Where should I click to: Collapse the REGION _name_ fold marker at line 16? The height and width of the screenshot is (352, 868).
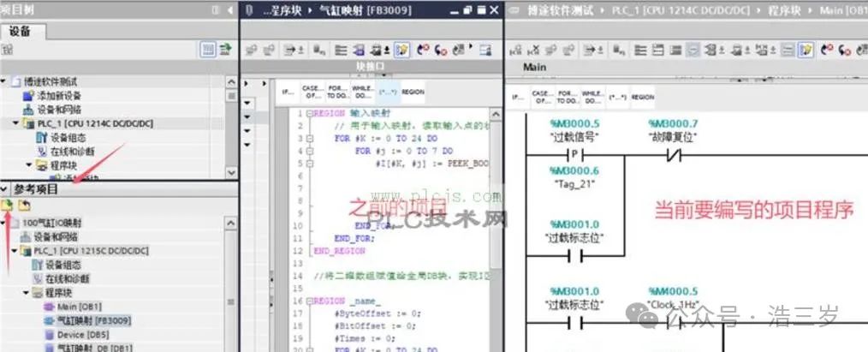coord(309,301)
